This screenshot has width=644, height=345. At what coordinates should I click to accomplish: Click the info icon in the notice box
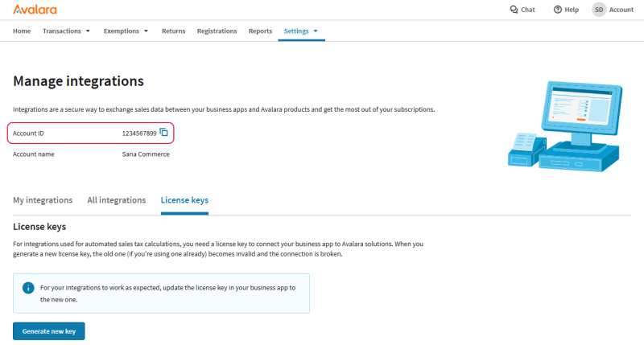pyautogui.click(x=28, y=287)
